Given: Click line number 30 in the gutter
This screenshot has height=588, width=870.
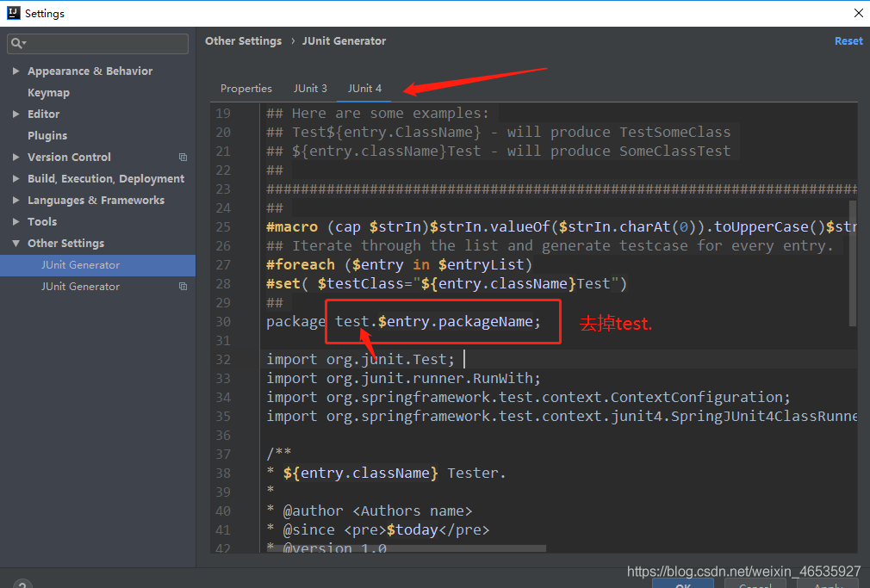Looking at the screenshot, I should click(223, 322).
